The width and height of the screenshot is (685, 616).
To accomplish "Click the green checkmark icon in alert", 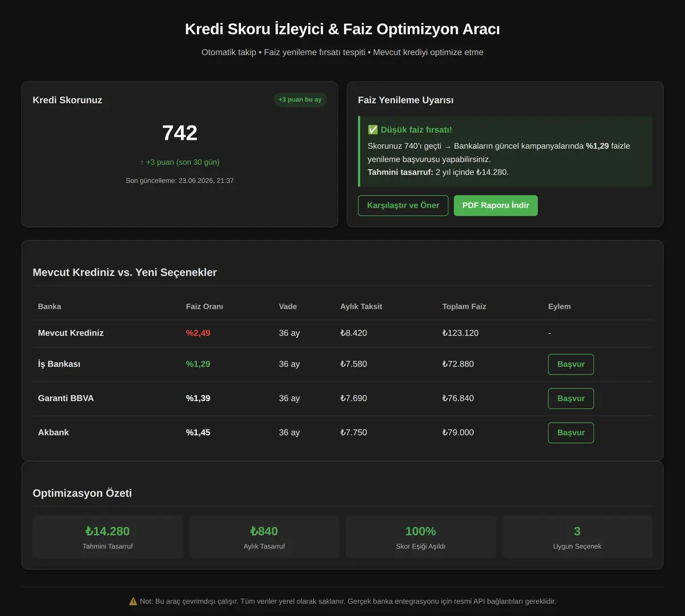I will [373, 130].
